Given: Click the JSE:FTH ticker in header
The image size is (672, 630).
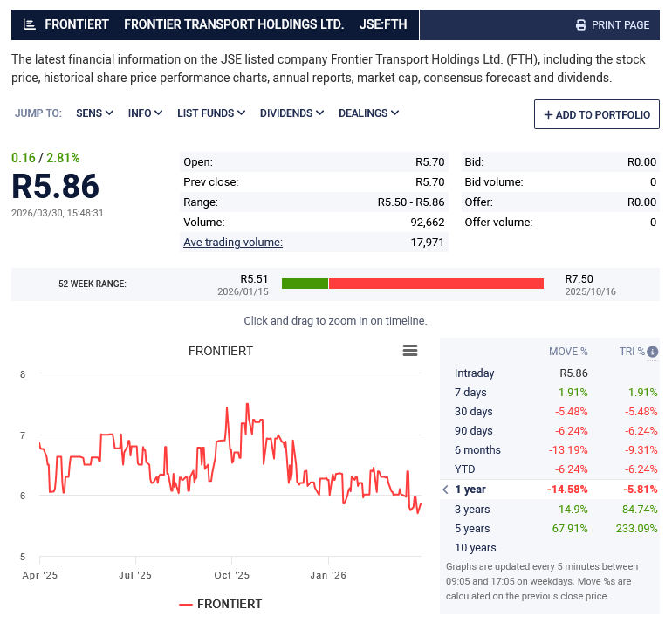Looking at the screenshot, I should click(x=383, y=24).
